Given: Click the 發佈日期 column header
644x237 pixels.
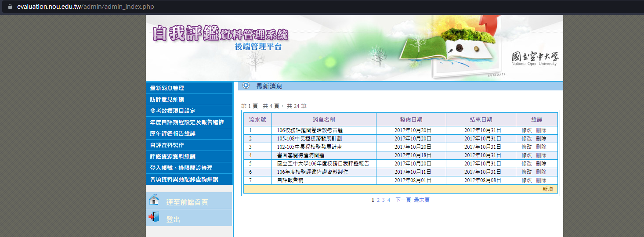Looking at the screenshot, I should pos(411,120).
